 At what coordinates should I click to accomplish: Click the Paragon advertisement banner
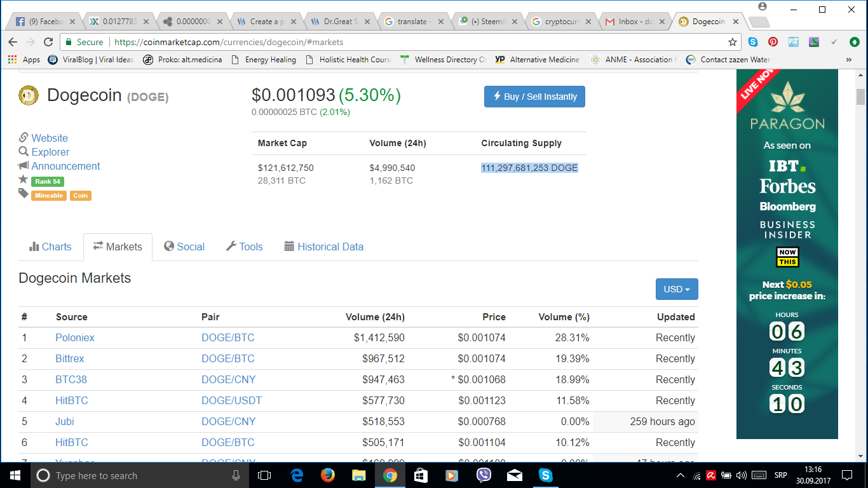[787, 254]
